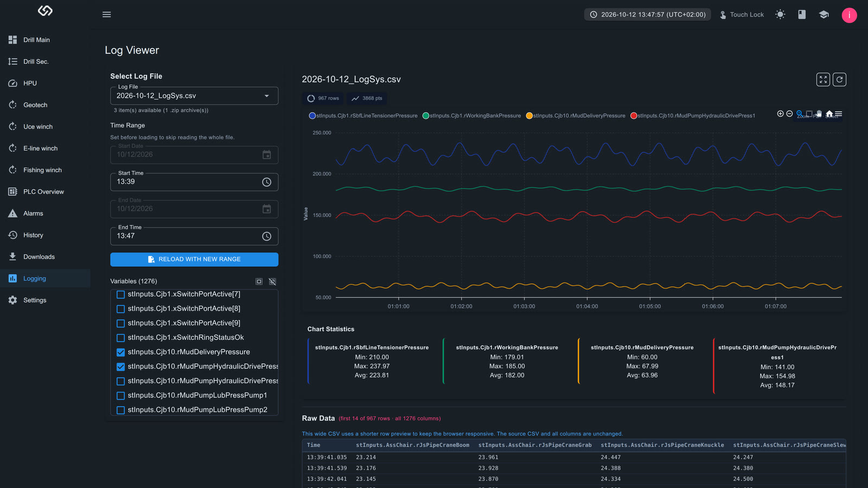The height and width of the screenshot is (488, 868).
Task: Click the graduation cap training icon
Action: pyautogui.click(x=824, y=15)
